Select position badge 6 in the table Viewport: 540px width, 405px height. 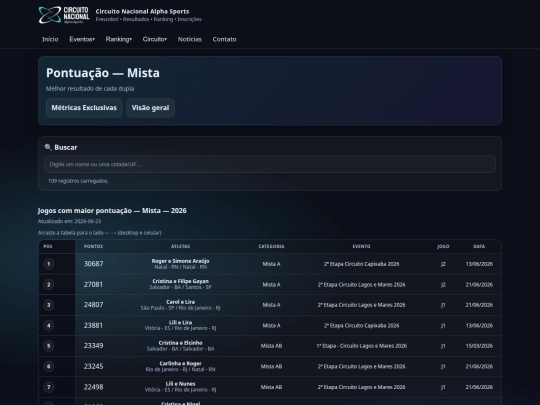(x=49, y=366)
